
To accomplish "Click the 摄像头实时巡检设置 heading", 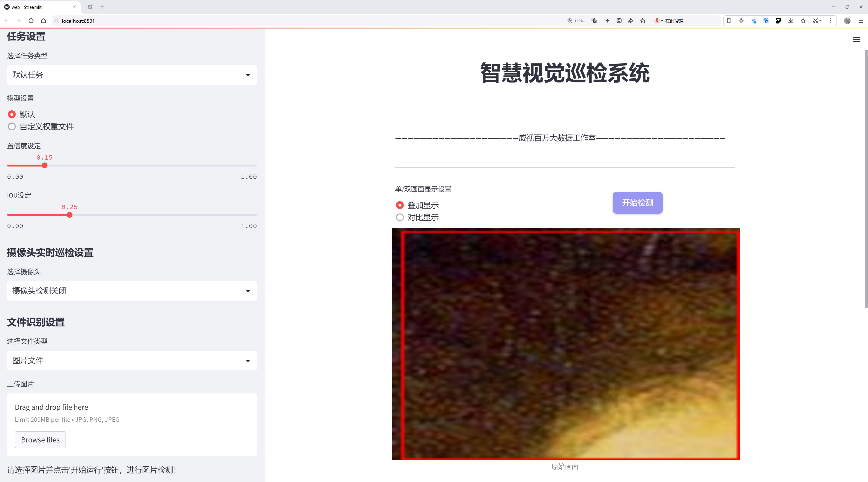I will 50,252.
